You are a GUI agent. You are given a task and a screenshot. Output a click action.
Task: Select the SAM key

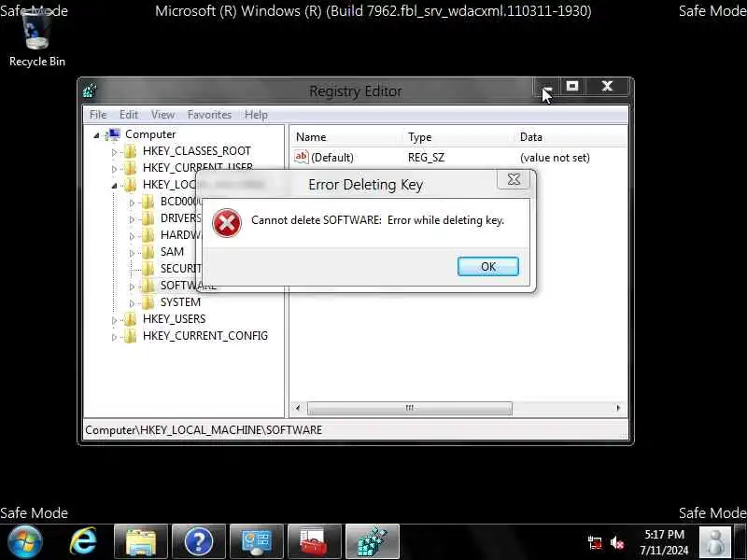pyautogui.click(x=172, y=252)
